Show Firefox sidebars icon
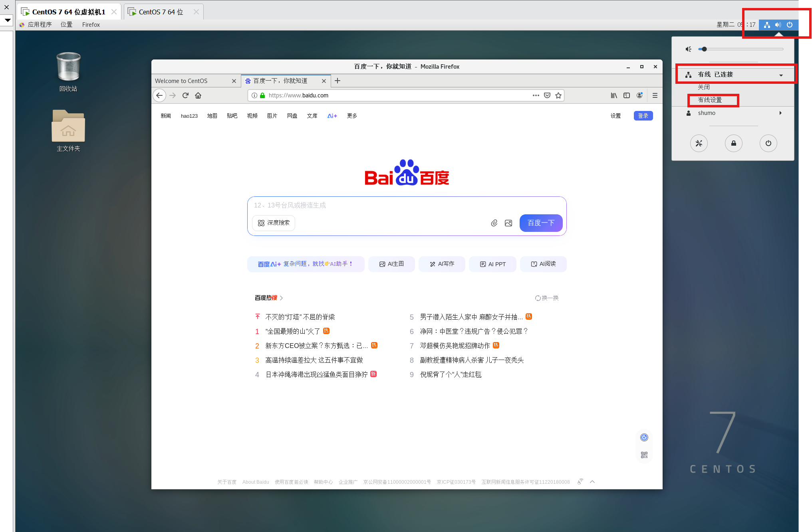Viewport: 812px width, 532px height. tap(627, 95)
